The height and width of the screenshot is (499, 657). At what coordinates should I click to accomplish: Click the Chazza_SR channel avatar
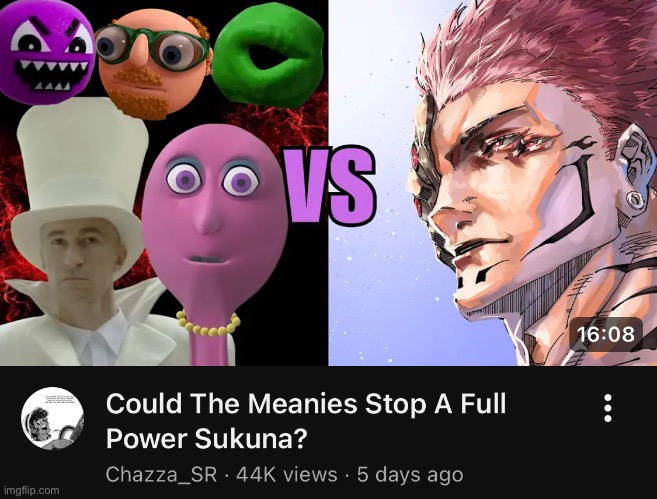point(52,418)
